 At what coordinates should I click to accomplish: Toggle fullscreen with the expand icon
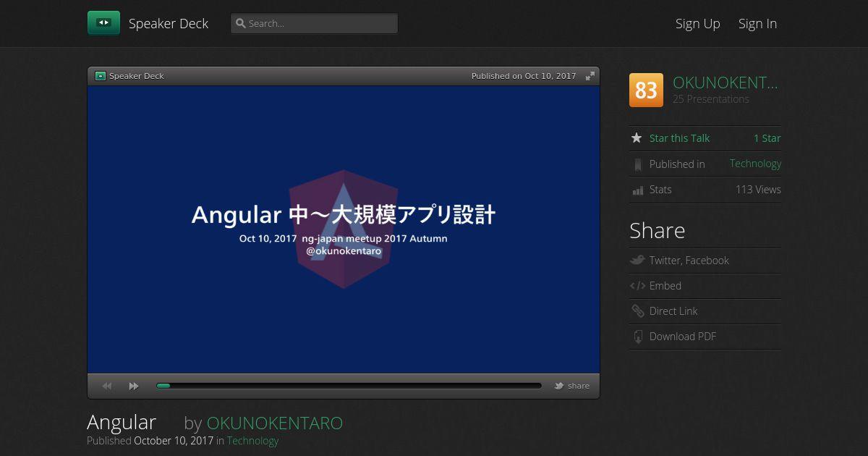tap(590, 76)
